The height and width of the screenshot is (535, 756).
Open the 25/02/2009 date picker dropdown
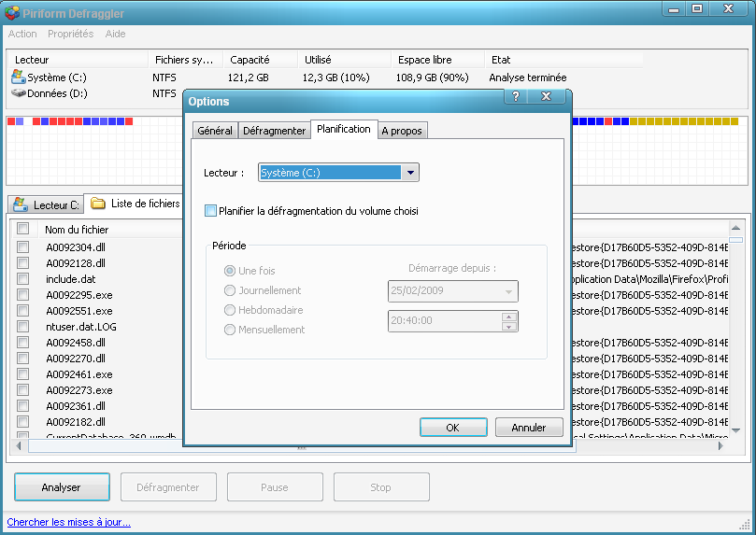(508, 291)
